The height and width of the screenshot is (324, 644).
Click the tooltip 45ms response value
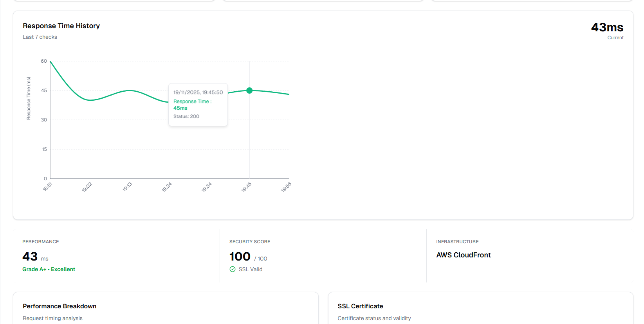(180, 108)
